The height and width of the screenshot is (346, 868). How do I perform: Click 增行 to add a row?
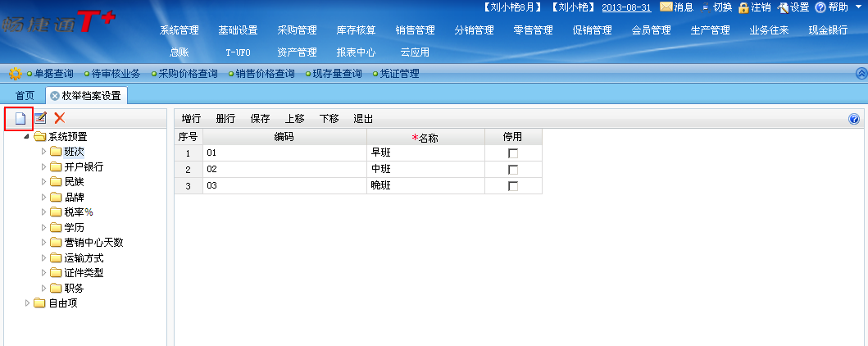tap(191, 118)
